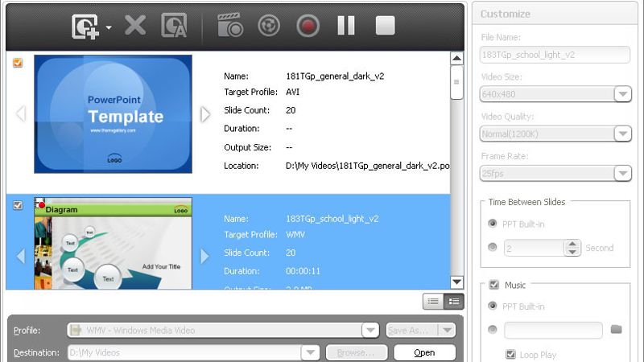Show next slide of PowerPoint Template thumbnail
The width and height of the screenshot is (644, 362).
pos(205,114)
